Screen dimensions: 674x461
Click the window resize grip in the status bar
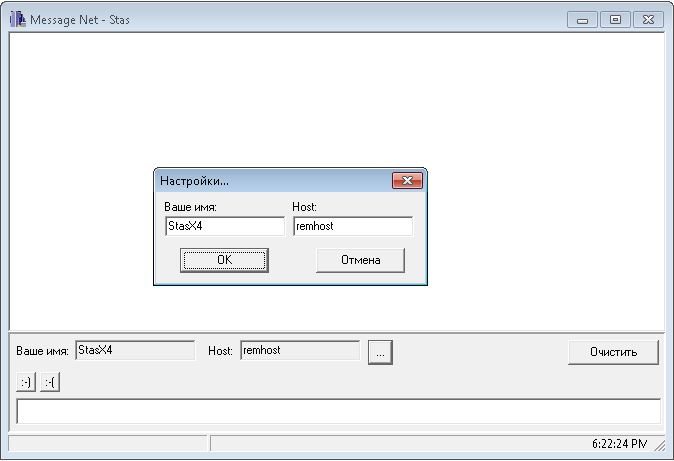[660, 446]
